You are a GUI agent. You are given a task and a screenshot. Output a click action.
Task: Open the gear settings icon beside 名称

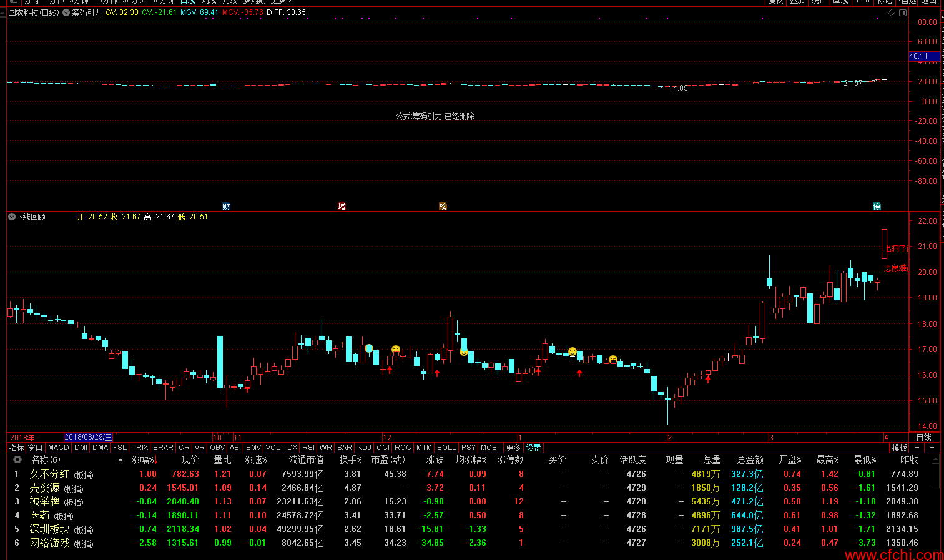(x=17, y=459)
